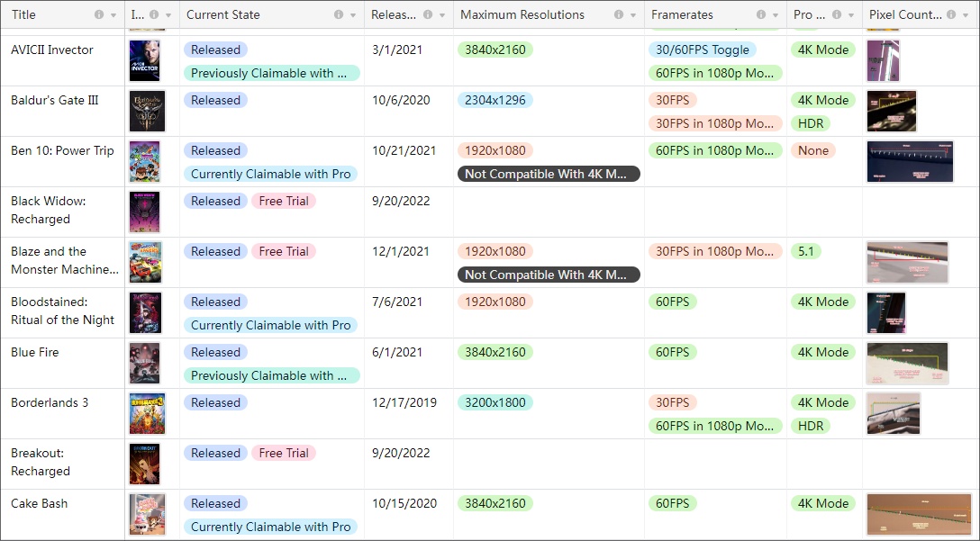
Task: View the pixel count image for Ben 10: Power Trip
Action: tap(910, 162)
